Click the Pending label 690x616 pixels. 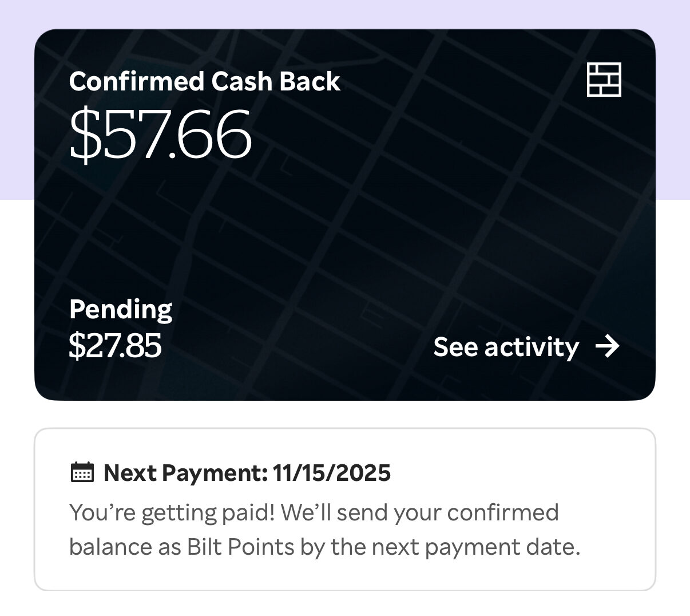[x=120, y=309]
